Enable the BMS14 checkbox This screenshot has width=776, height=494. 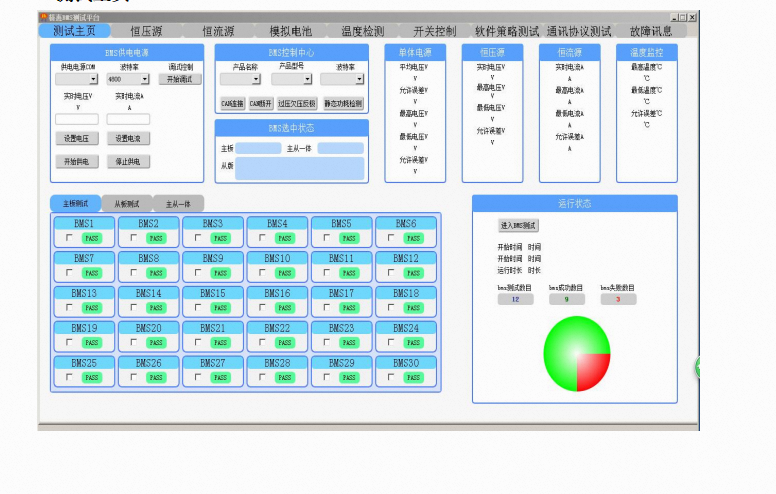[133, 308]
